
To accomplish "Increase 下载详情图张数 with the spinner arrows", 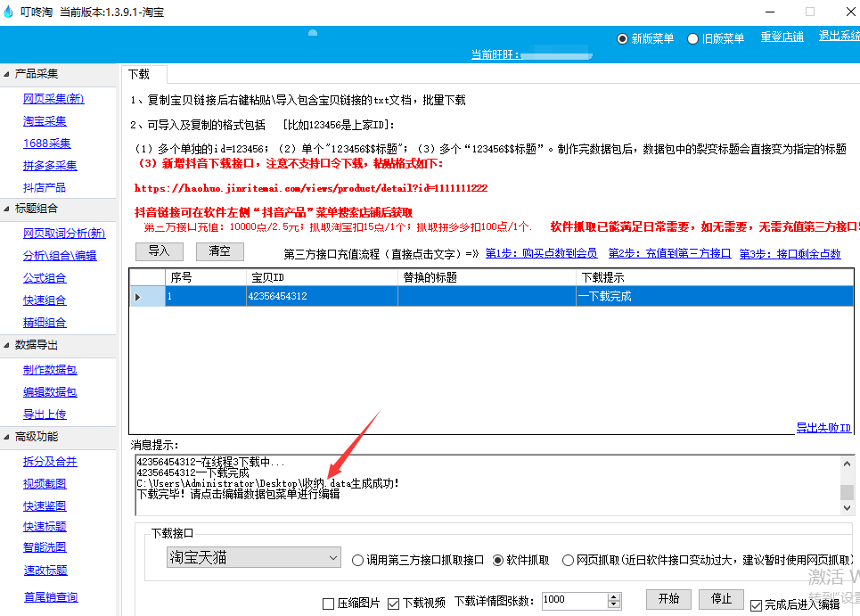I will (613, 596).
